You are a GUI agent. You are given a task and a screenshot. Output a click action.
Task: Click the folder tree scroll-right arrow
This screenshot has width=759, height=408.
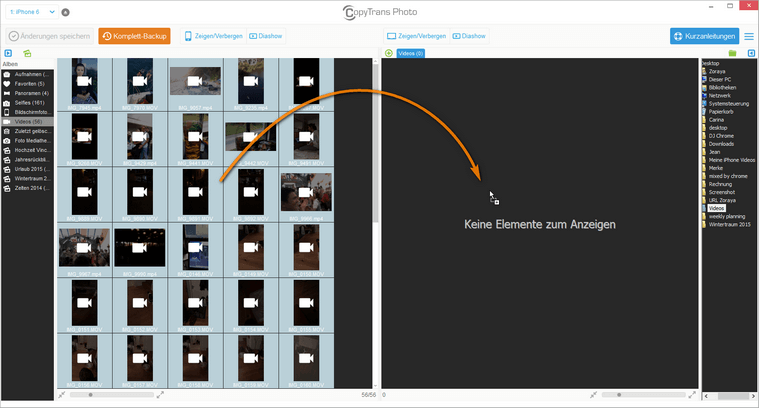coord(753,396)
